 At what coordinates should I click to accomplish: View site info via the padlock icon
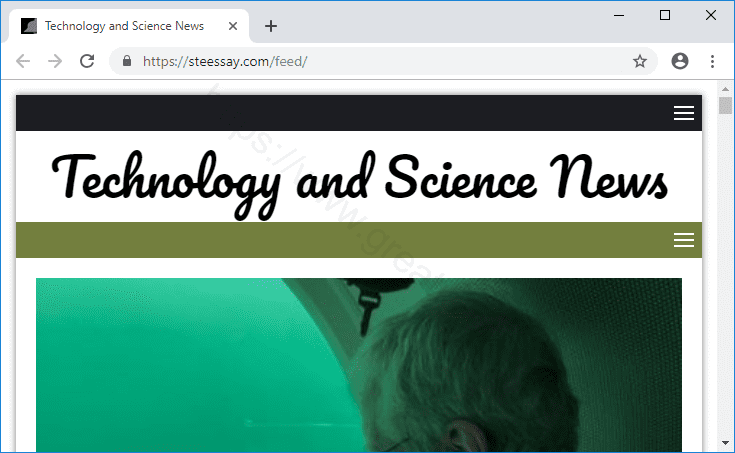[x=127, y=61]
